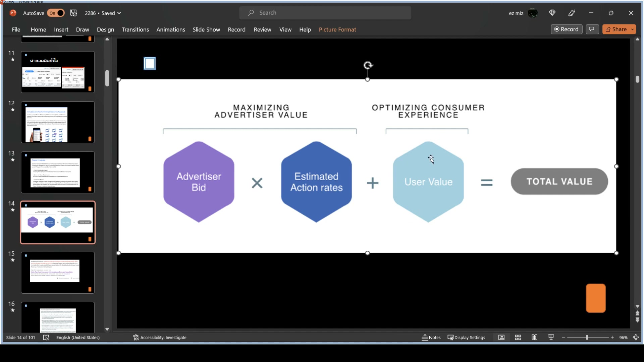The image size is (644, 362).
Task: Select slide 12 thumbnail
Action: coord(58,122)
